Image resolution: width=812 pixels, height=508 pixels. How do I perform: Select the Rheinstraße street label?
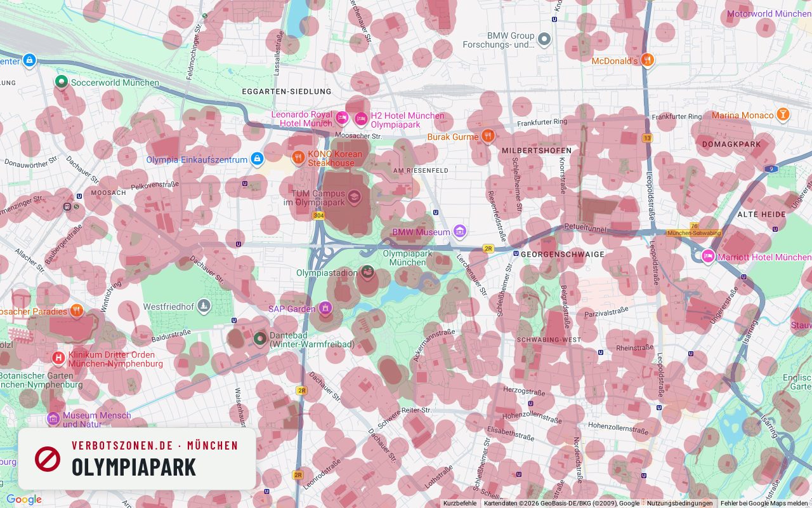(634, 347)
